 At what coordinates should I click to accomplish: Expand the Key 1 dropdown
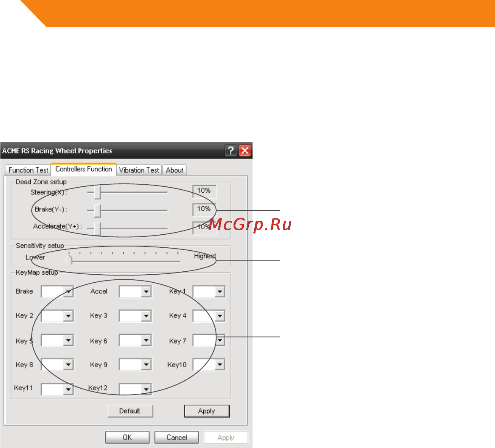coord(220,292)
